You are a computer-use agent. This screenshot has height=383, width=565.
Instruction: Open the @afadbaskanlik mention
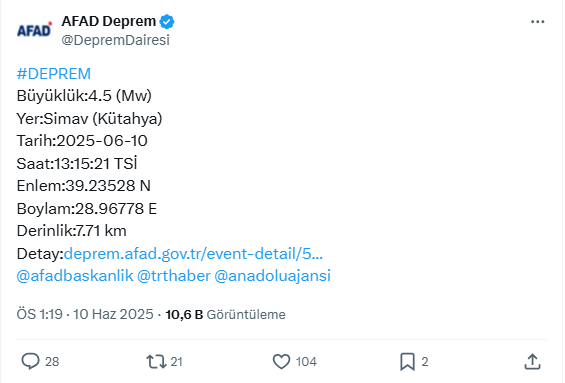pyautogui.click(x=75, y=276)
